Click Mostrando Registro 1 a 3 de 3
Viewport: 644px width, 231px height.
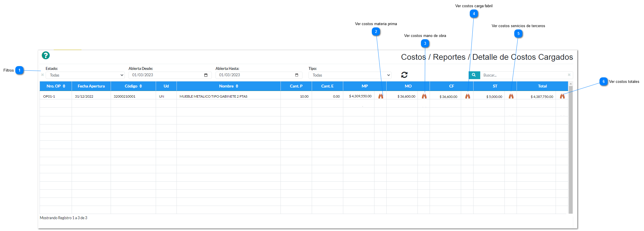(64, 218)
